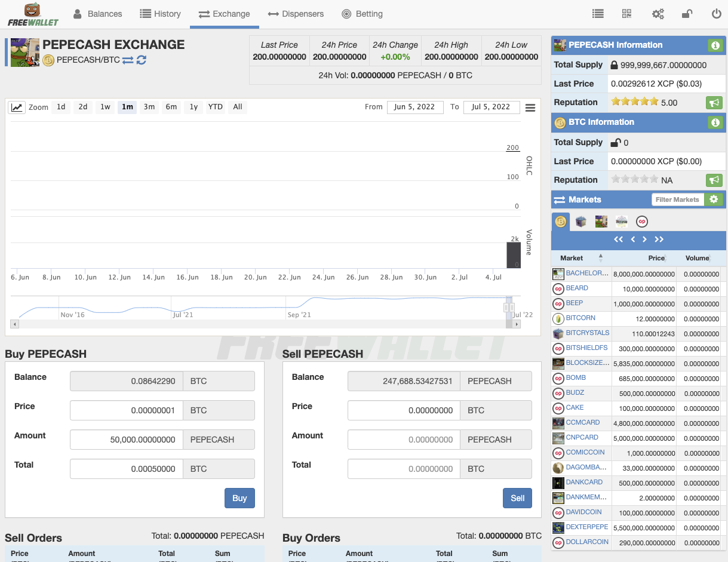Open the Exchange tab
Image resolution: width=728 pixels, height=562 pixels.
pos(225,14)
